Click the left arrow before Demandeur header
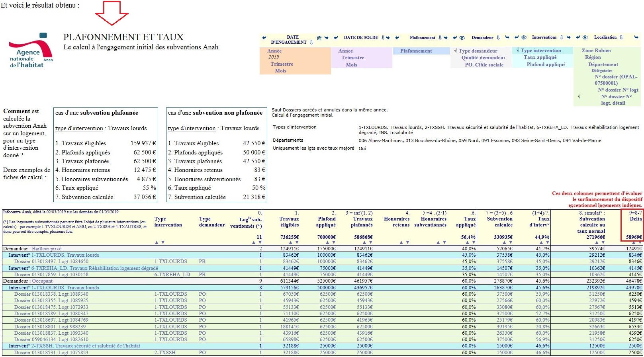Image resolution: width=644 pixels, height=357 pixels. (455, 37)
